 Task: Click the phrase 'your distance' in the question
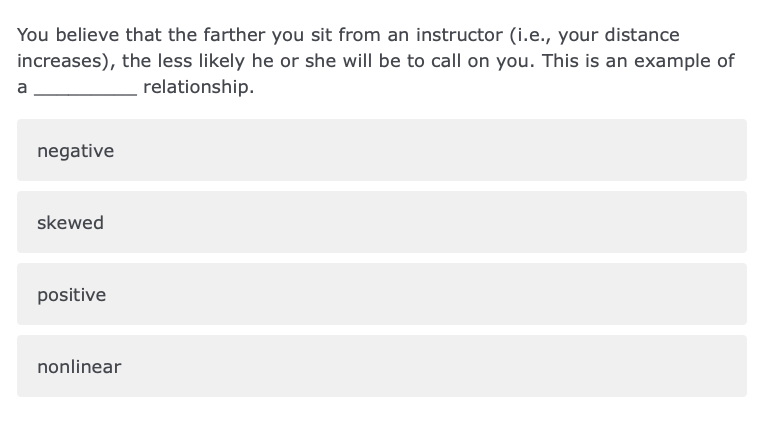click(619, 35)
